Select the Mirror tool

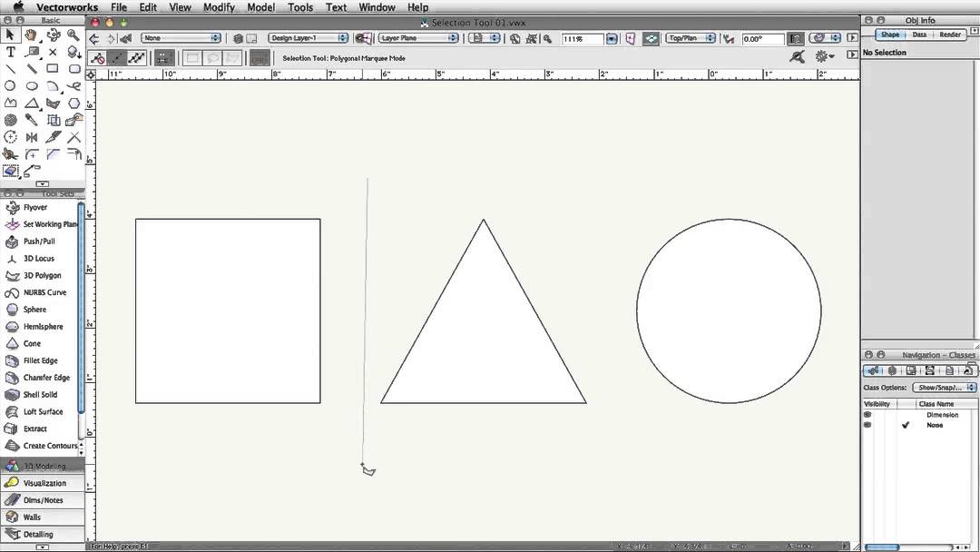[31, 137]
